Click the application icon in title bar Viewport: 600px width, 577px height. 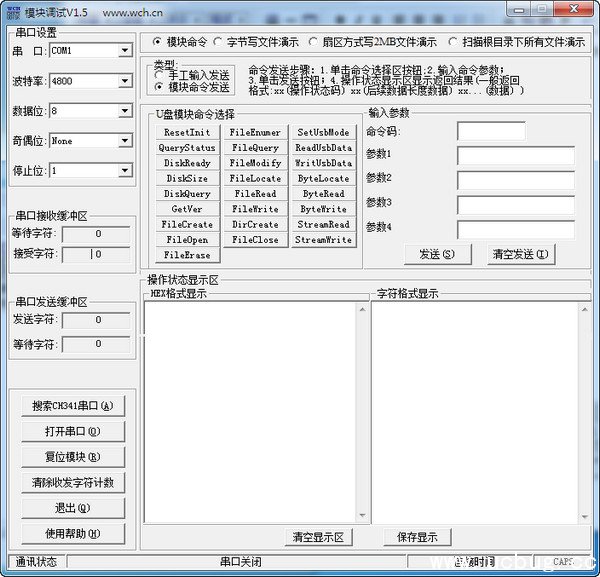(11, 9)
